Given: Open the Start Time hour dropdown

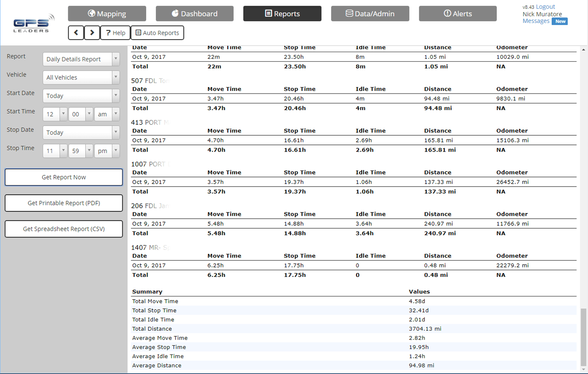Looking at the screenshot, I should pyautogui.click(x=55, y=114).
